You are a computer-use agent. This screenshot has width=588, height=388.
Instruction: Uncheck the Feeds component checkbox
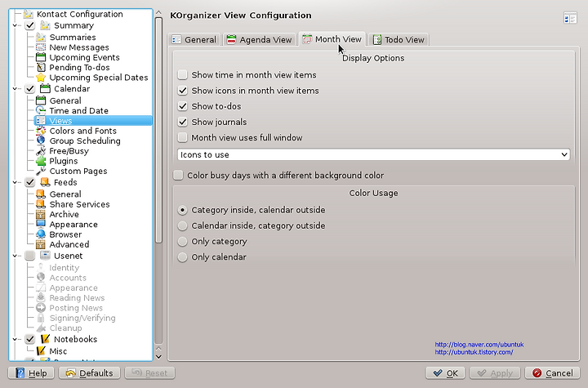pyautogui.click(x=30, y=182)
